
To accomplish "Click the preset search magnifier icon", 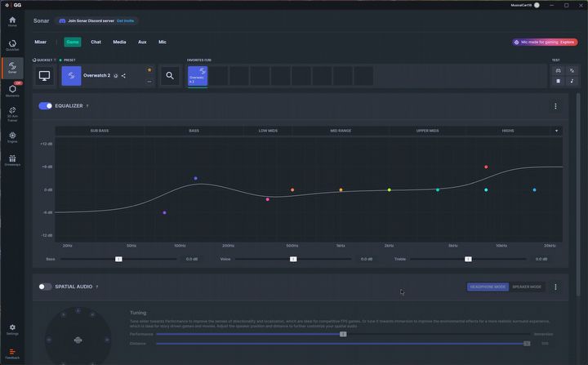I will [170, 76].
